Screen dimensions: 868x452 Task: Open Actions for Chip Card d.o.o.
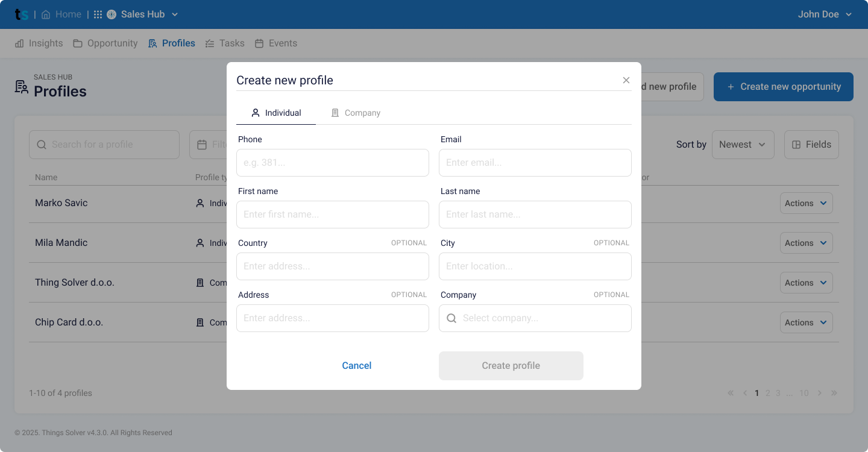(807, 322)
